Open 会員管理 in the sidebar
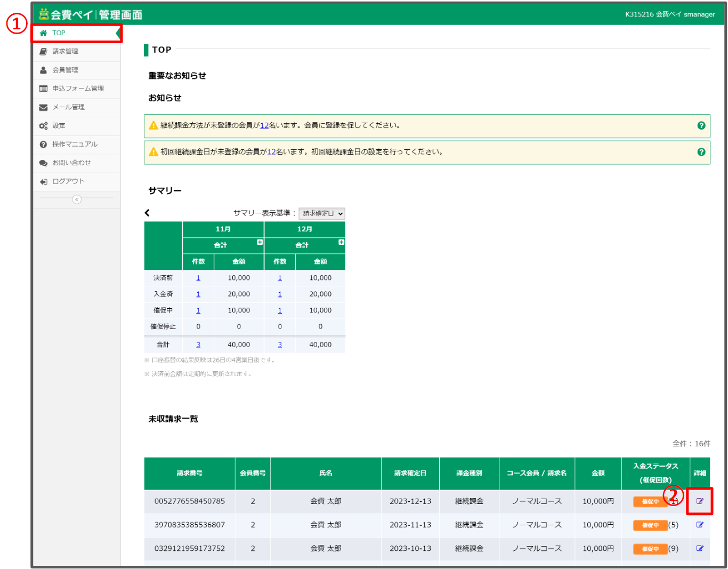The image size is (728, 569). (65, 70)
